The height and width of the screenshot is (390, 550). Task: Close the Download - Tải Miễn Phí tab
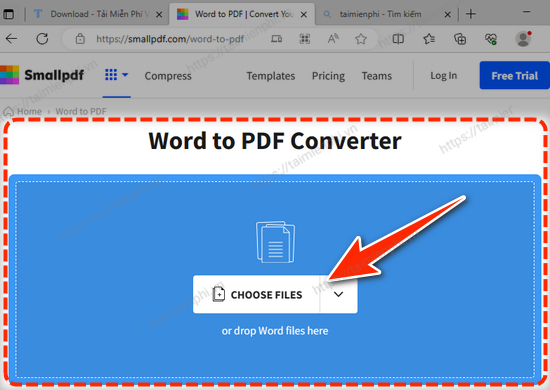click(159, 15)
